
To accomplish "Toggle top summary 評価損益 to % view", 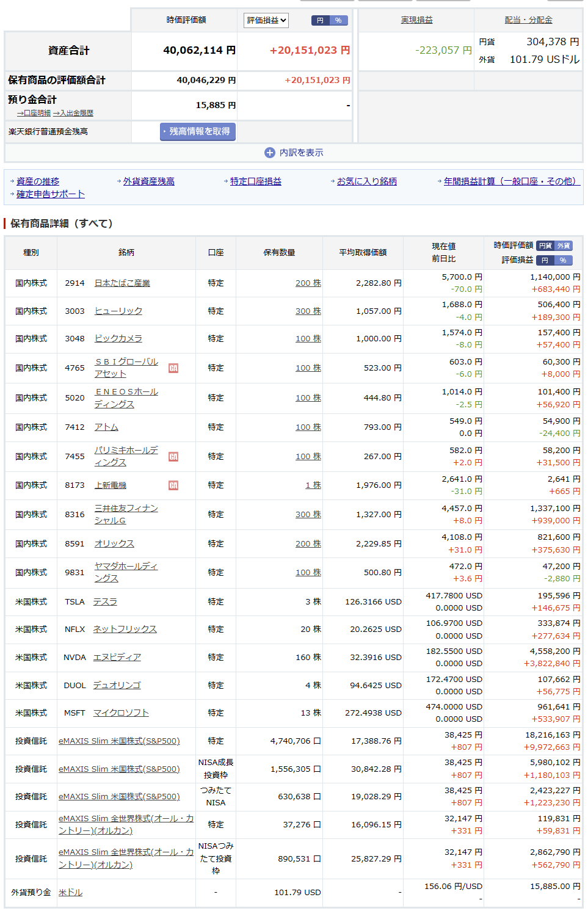I will point(338,20).
